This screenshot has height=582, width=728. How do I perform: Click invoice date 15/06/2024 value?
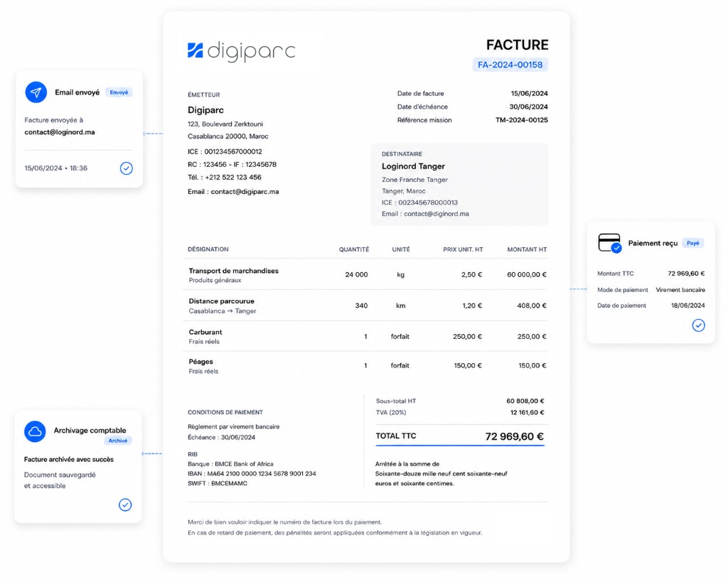(529, 93)
